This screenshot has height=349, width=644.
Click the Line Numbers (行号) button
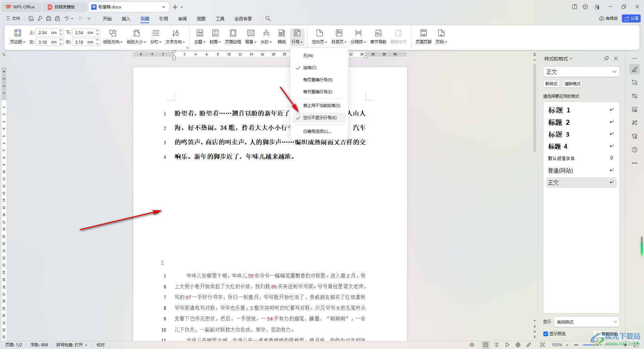click(x=297, y=37)
